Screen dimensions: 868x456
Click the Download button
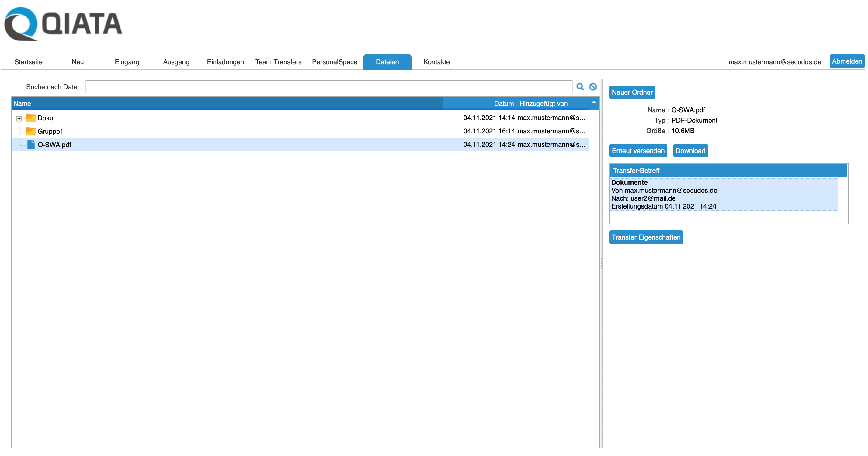pos(690,151)
